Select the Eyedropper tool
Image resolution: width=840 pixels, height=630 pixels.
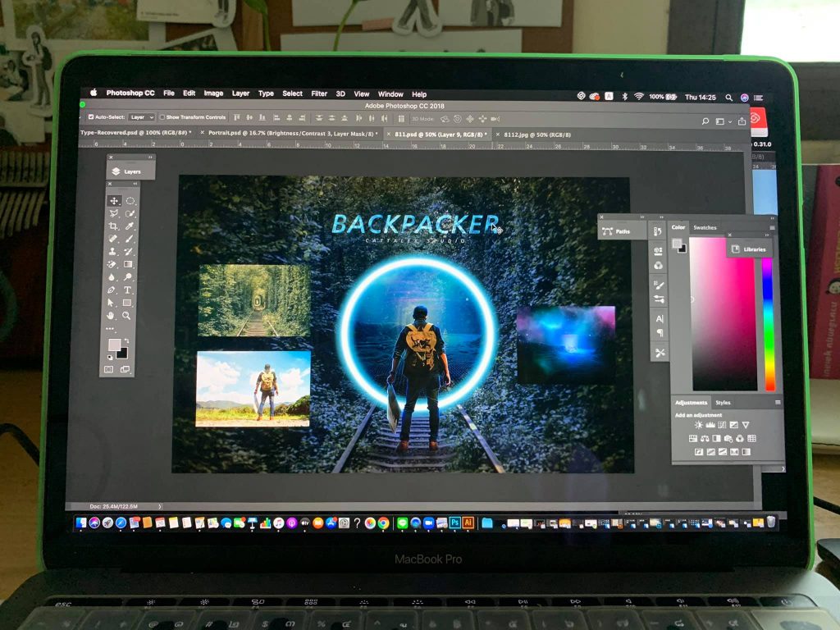pos(129,226)
